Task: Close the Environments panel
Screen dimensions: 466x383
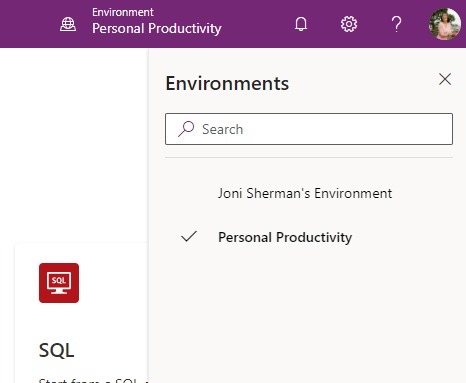Action: [445, 79]
